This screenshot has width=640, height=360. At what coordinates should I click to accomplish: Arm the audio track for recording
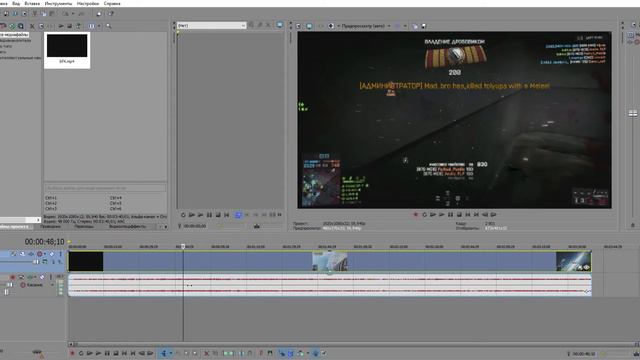tap(13, 277)
